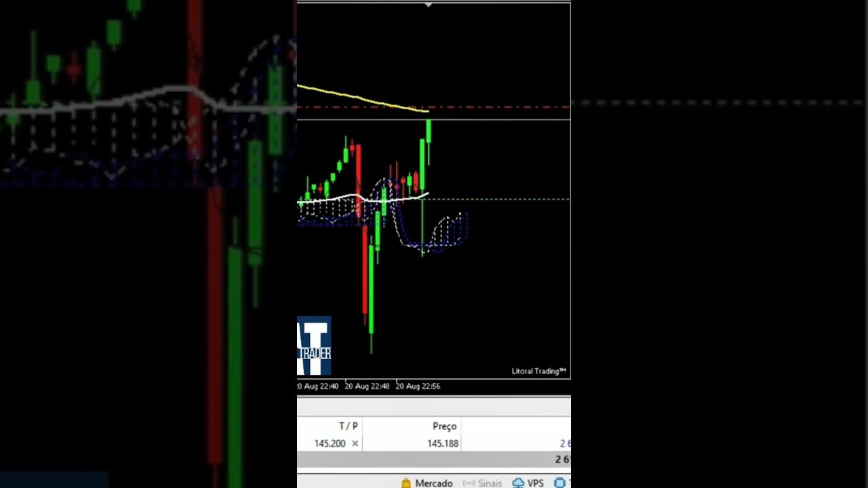
Task: Click the blue chip icon after VPS
Action: click(560, 483)
